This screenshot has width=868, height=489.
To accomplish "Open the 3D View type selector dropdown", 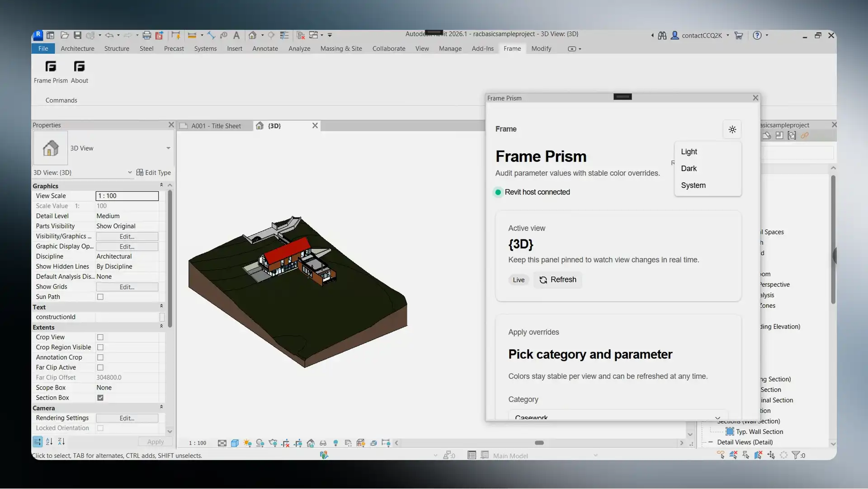I will pyautogui.click(x=168, y=148).
